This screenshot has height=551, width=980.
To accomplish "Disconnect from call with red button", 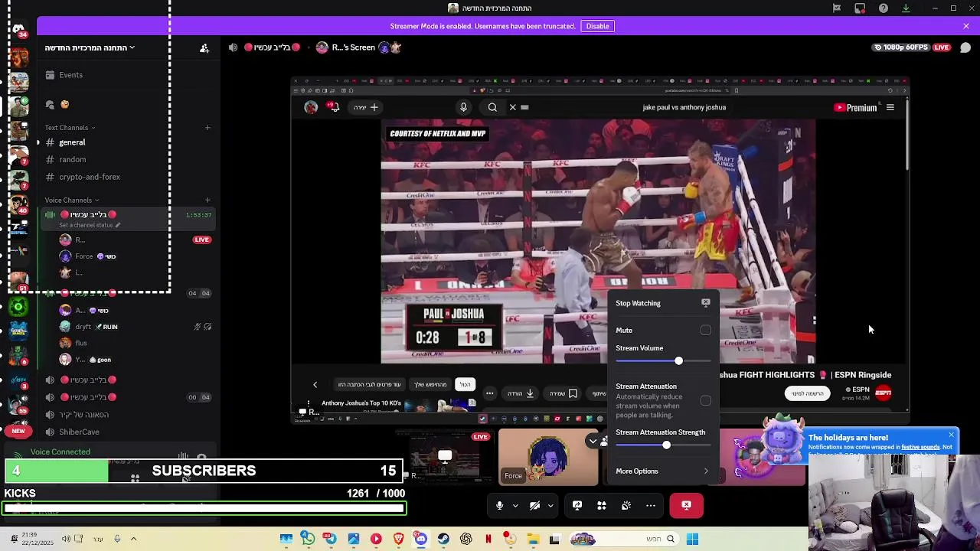I will coord(686,505).
